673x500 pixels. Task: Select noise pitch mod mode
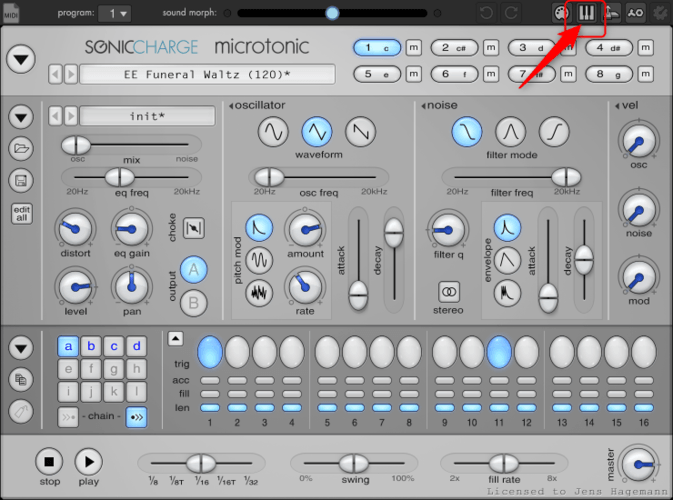(259, 293)
